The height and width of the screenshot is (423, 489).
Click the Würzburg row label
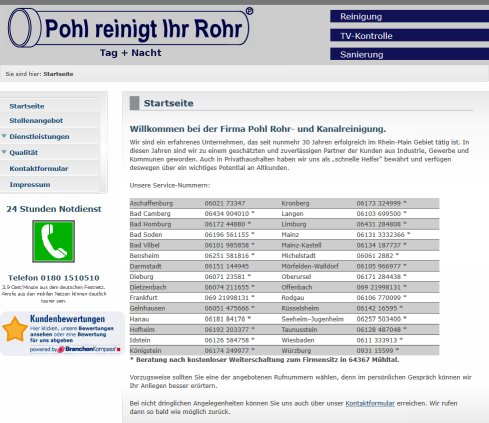(296, 351)
